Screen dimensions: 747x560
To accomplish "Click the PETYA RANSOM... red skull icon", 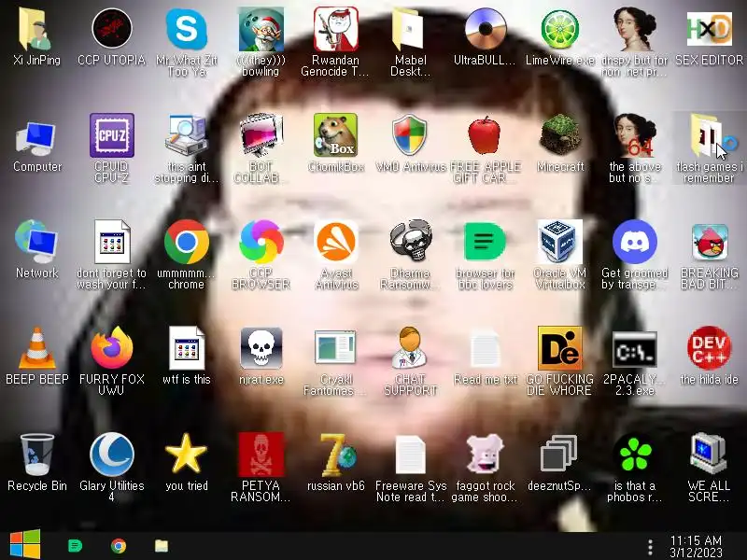I will 261,455.
